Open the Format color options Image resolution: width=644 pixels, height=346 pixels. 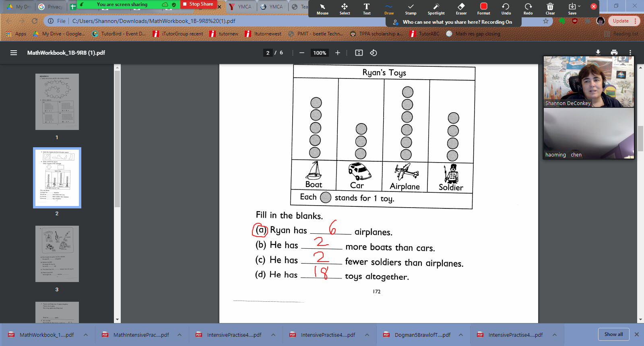[484, 9]
